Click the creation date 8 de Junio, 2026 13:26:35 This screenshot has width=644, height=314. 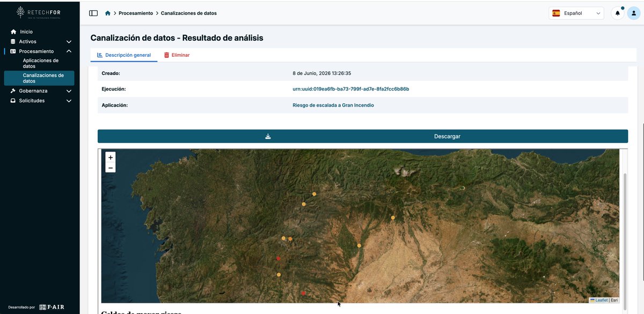[x=322, y=73]
